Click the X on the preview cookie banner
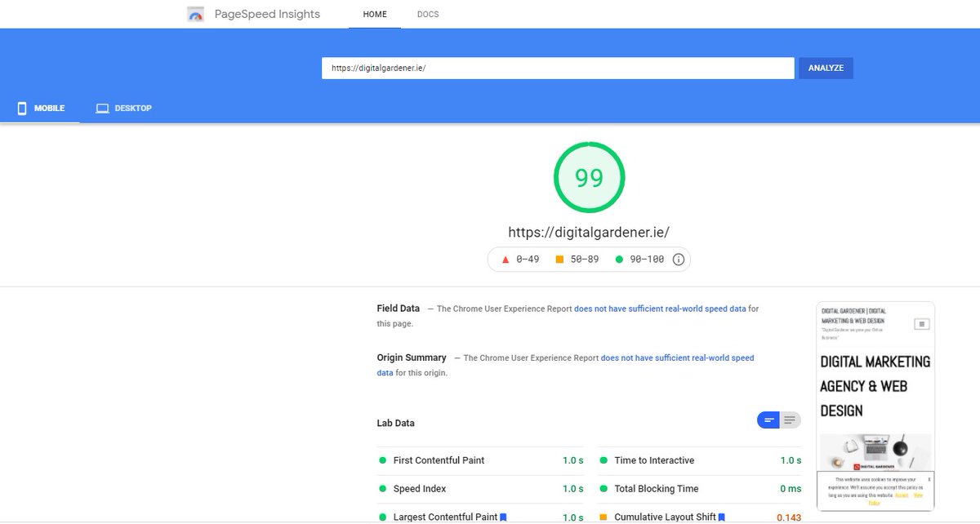Image resolution: width=980 pixels, height=524 pixels. point(929,480)
